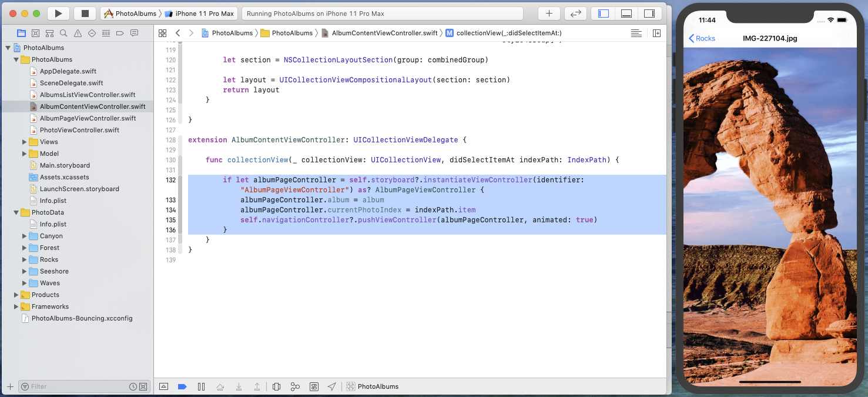This screenshot has width=868, height=397.
Task: Collapse the PhotoAlbums project root
Action: [8, 48]
